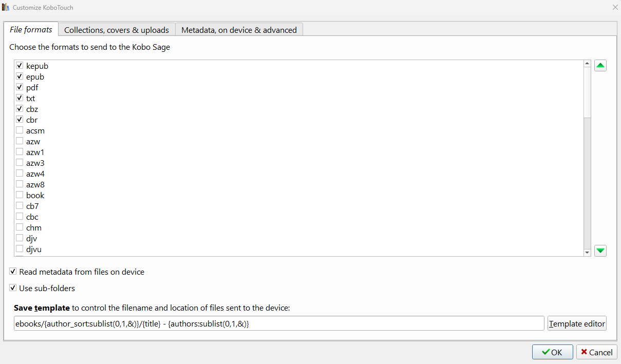Click into the Save template text field
This screenshot has width=621, height=364.
pos(279,323)
